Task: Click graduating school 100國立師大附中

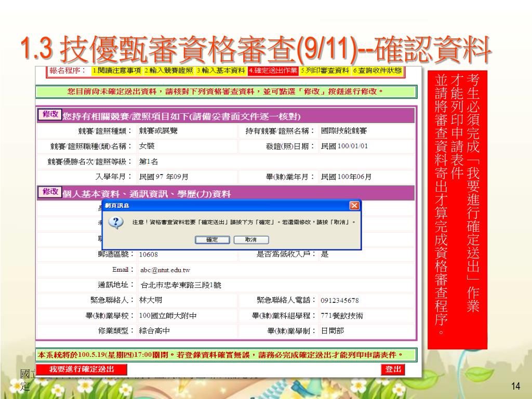Action: coord(168,316)
